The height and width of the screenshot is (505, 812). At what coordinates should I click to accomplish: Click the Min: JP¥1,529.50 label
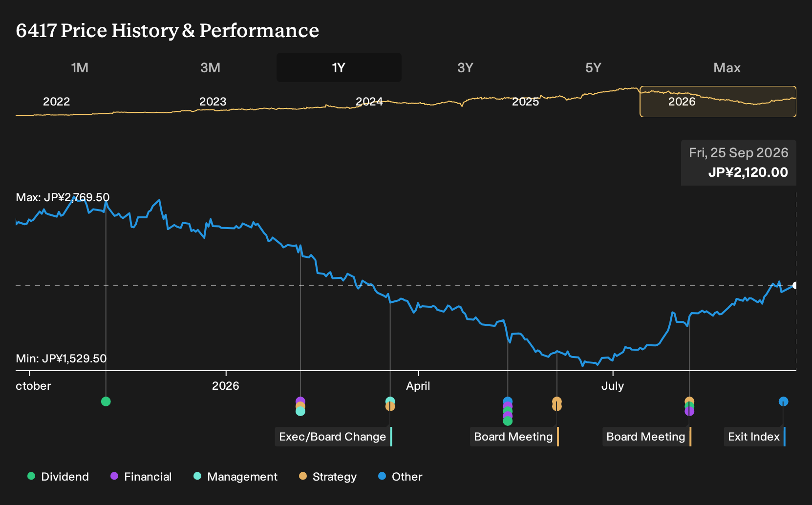pyautogui.click(x=61, y=358)
